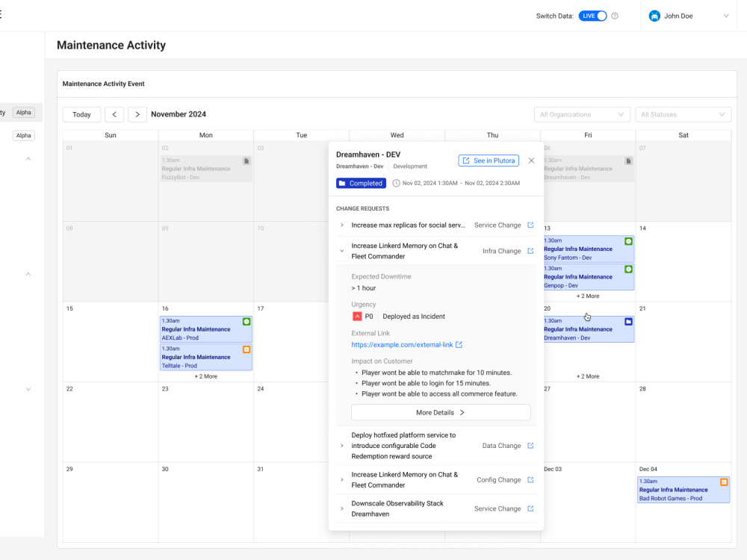Screen dimensions: 747x560
Task: Click the help icon next to Switch Data
Action: click(x=615, y=16)
